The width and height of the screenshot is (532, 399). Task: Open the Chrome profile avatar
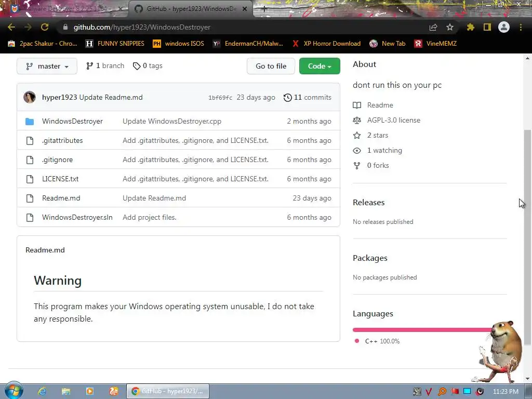click(x=504, y=27)
